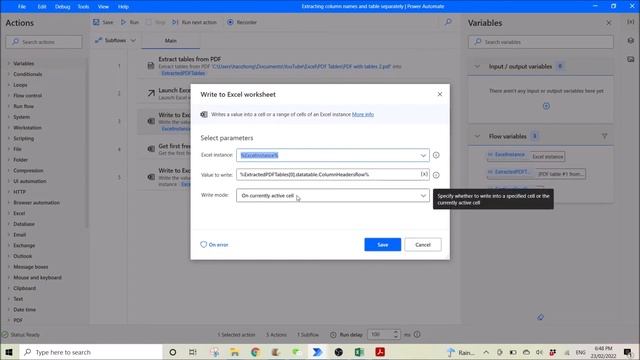Open Excel from the taskbar
Viewport: 640px width, 360px height.
359,352
